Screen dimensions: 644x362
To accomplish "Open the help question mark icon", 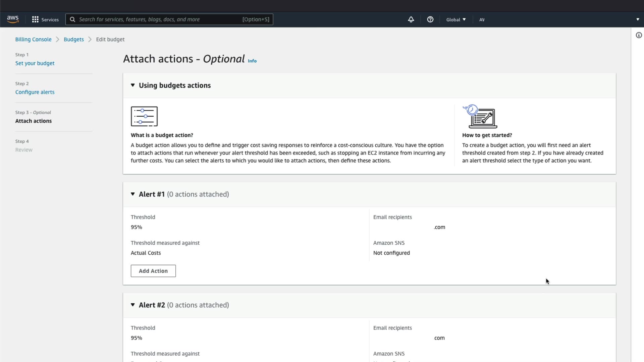I will tap(430, 19).
